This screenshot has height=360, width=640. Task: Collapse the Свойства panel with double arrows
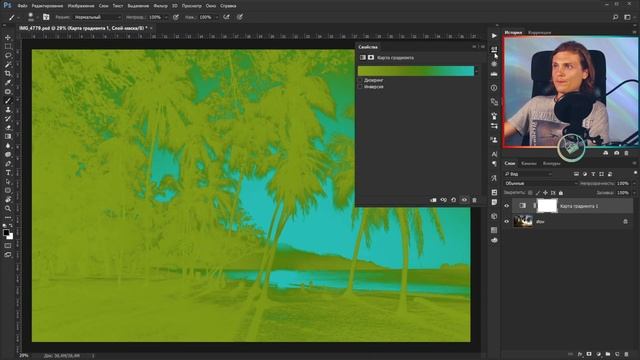point(474,47)
